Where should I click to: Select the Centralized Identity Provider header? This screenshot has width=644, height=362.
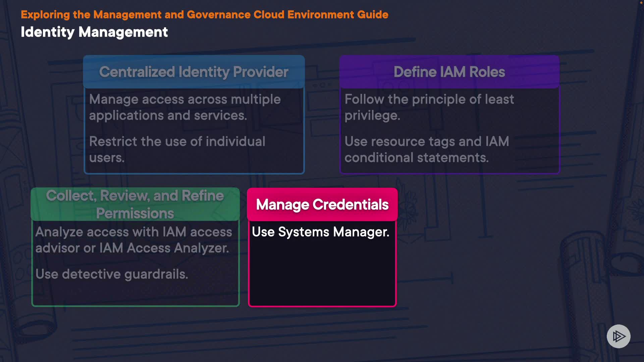pos(194,72)
